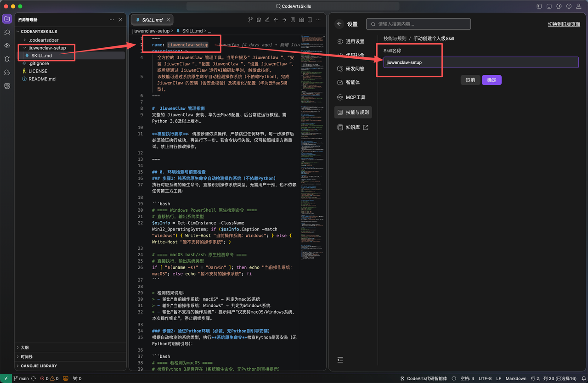Split the editor right
Screen dimensions: 588x383
[x=310, y=20]
